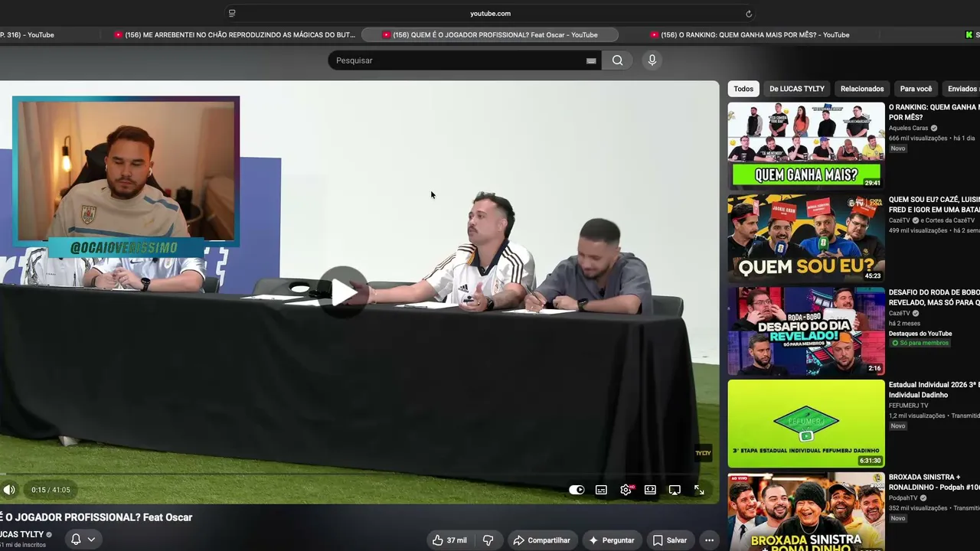Dislike the video with the thumbs-down icon
The image size is (980, 551).
pyautogui.click(x=488, y=540)
